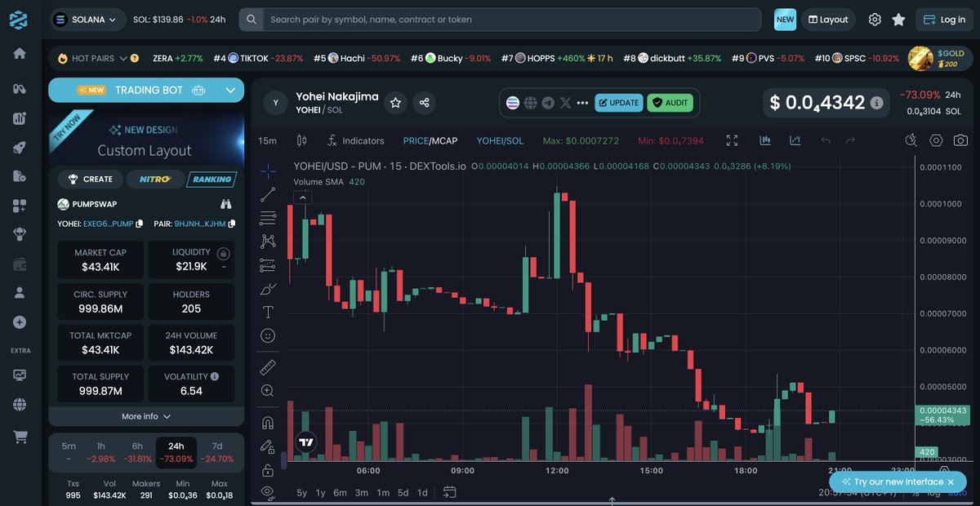Select the 6h stats tab
The width and height of the screenshot is (980, 506).
coord(137,452)
